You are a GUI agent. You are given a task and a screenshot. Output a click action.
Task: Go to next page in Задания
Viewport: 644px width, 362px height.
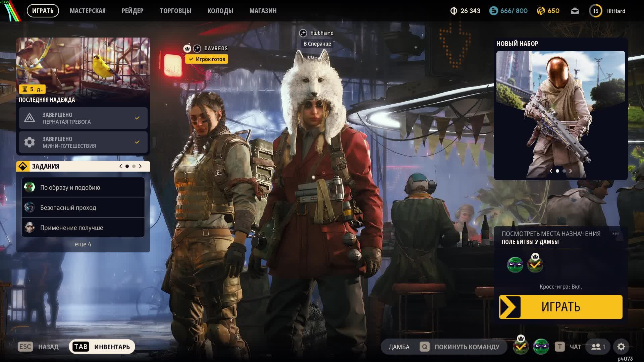tap(140, 166)
